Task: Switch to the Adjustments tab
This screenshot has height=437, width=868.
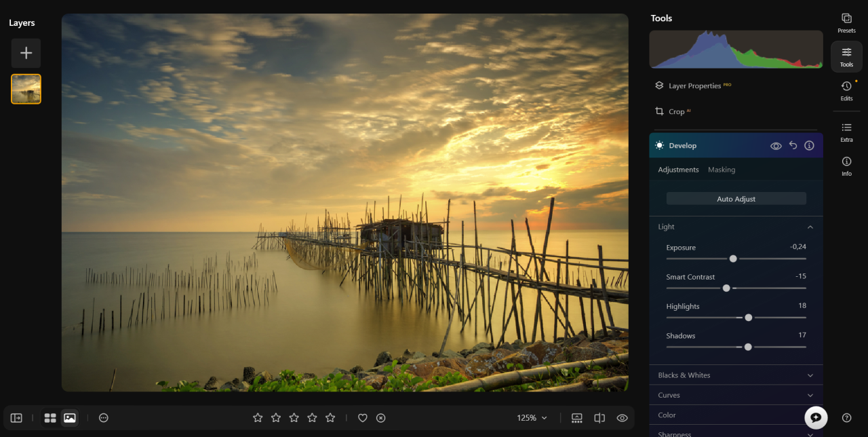Action: (x=678, y=170)
